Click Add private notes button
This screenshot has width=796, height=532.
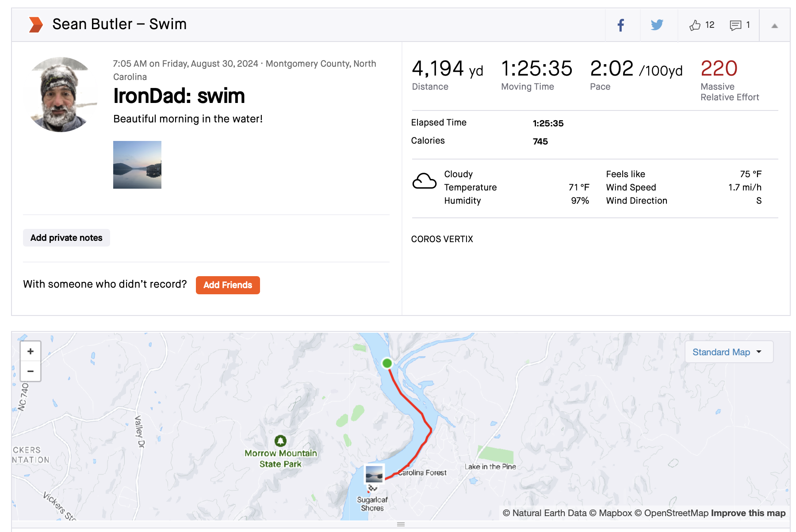pos(66,238)
